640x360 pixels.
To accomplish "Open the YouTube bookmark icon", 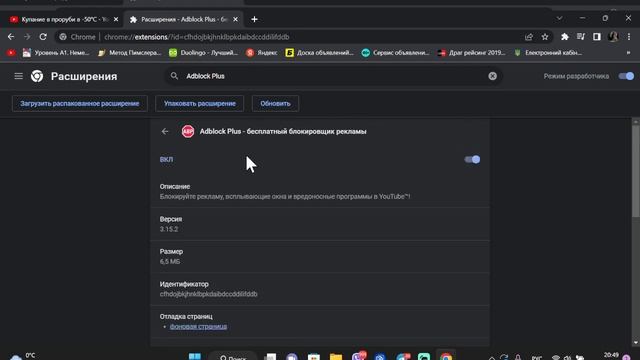I will (11, 53).
